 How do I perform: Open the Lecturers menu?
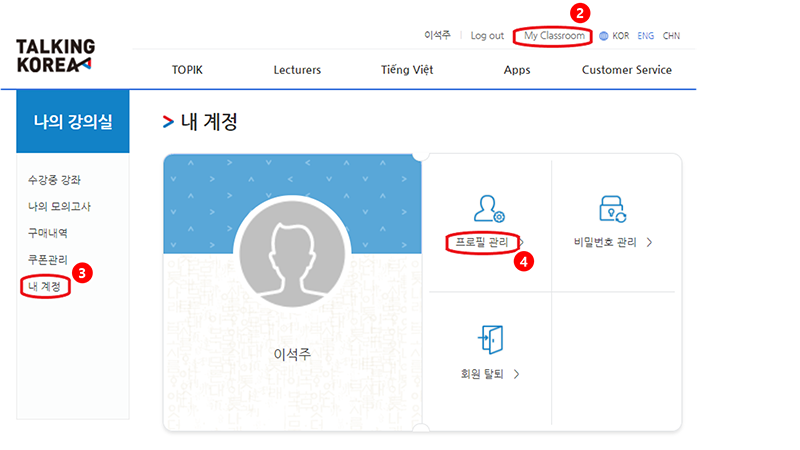[x=297, y=70]
